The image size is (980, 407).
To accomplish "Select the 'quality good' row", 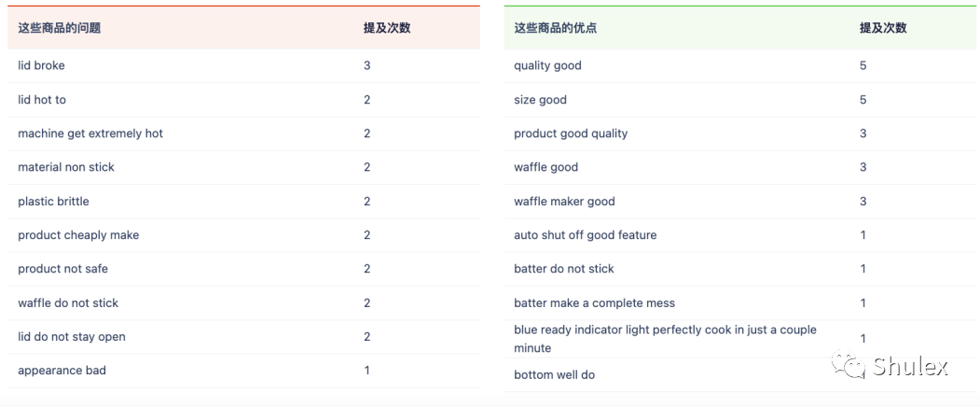I will (742, 65).
